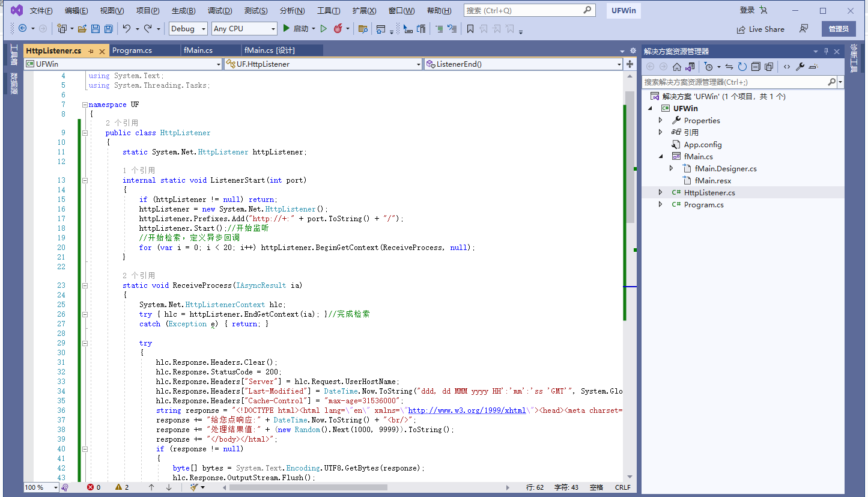Open the 工具(T) menu
868x497 pixels.
tap(329, 11)
